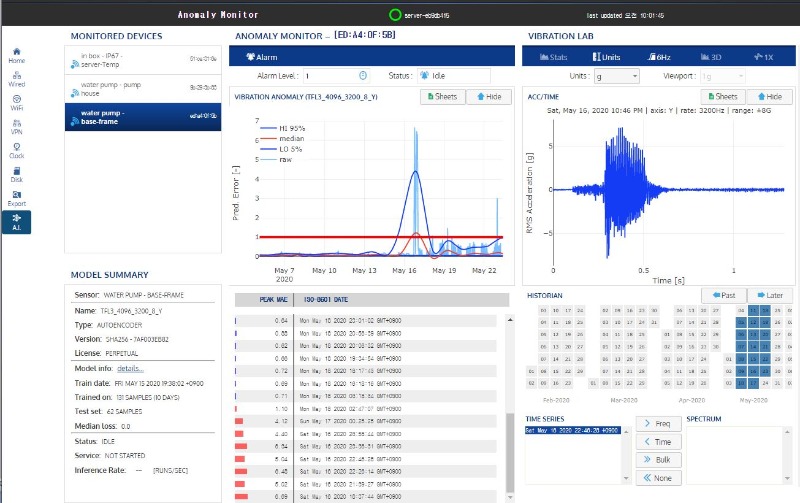Image resolution: width=800 pixels, height=503 pixels.
Task: Select the row with peak MAE 6.45
Action: (365, 471)
